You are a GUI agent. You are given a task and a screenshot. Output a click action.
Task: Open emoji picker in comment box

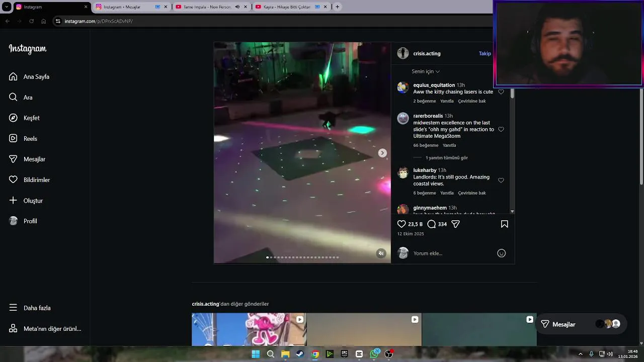[x=501, y=253]
